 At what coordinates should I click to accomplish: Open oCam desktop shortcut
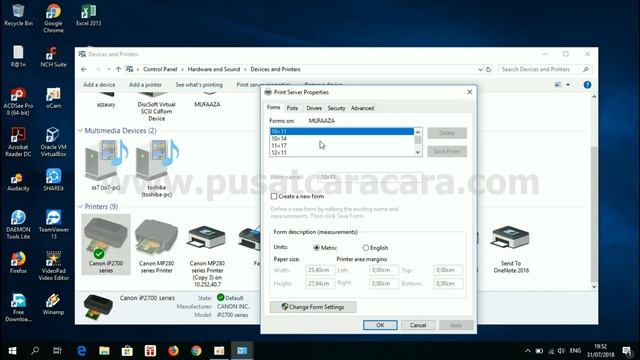(53, 98)
